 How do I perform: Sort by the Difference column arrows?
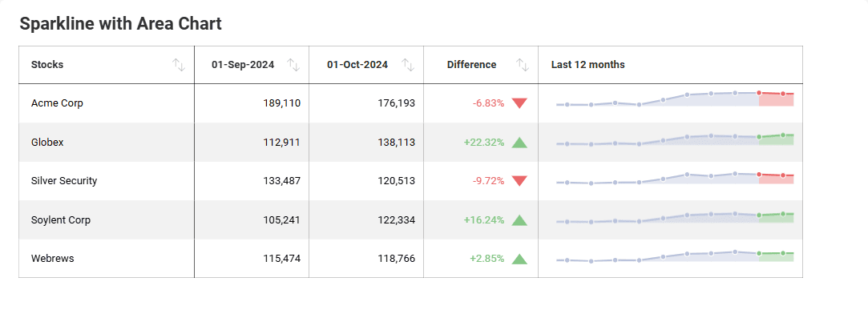523,65
